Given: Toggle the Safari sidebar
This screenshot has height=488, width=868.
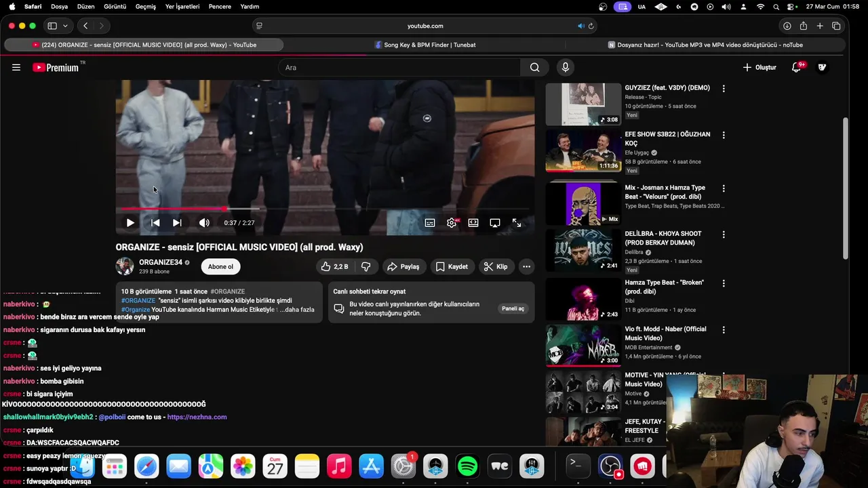Looking at the screenshot, I should 52,26.
